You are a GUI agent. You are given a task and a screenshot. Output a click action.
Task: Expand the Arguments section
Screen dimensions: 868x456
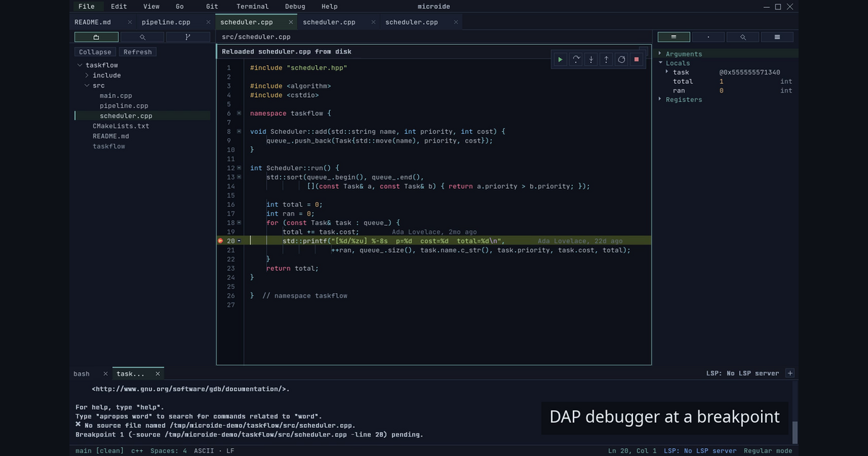pos(660,54)
